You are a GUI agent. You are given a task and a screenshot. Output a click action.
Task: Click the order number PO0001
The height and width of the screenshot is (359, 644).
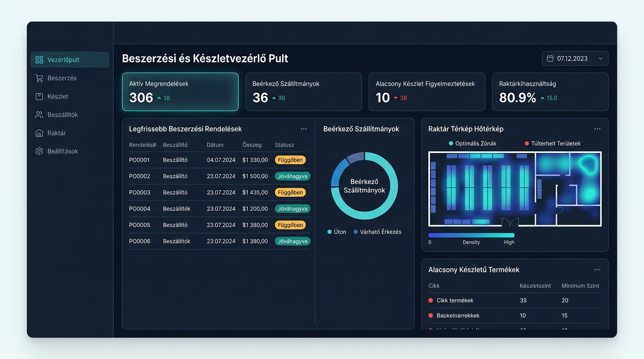pos(139,160)
